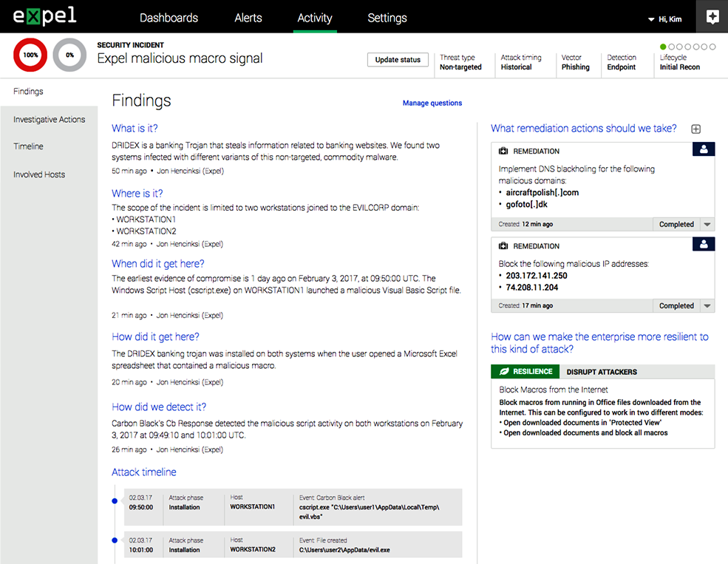The width and height of the screenshot is (728, 564).
Task: Click the lifecycle progress dots indicator
Action: click(x=687, y=47)
